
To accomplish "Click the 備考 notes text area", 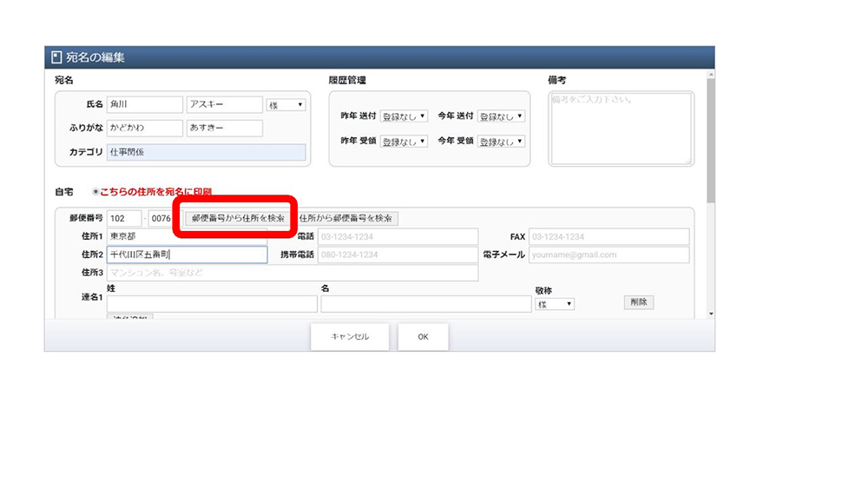I will click(x=621, y=128).
